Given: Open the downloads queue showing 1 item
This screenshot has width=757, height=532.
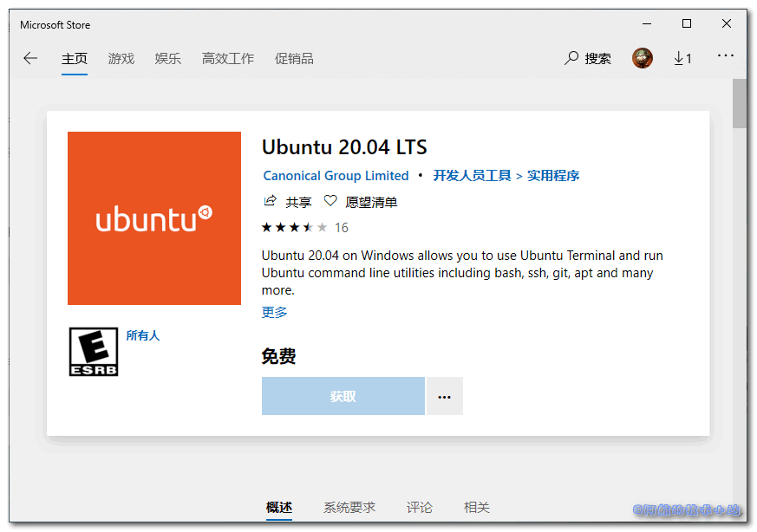Looking at the screenshot, I should (683, 58).
